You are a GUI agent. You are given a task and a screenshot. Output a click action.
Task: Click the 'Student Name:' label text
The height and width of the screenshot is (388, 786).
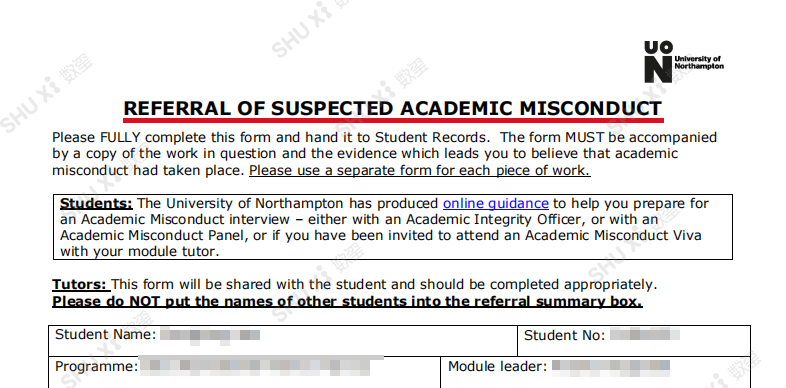click(x=106, y=334)
